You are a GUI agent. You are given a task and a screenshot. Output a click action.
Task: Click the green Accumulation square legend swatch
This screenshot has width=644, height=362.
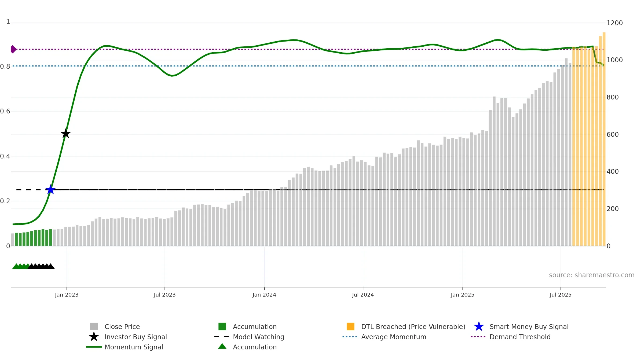click(x=222, y=327)
